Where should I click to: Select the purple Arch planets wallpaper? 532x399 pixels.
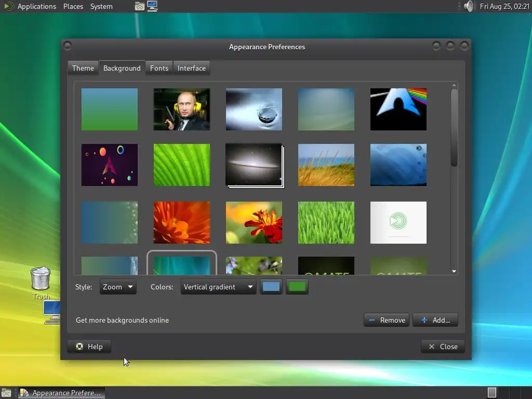click(x=110, y=165)
